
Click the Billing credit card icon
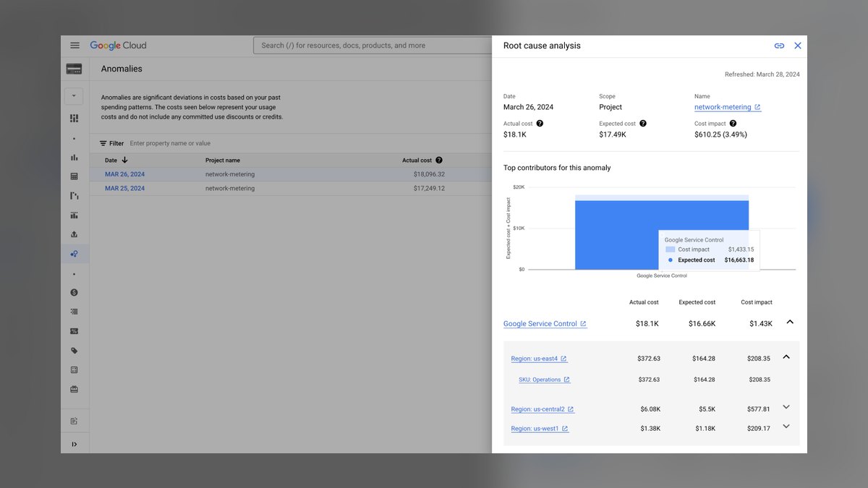(x=74, y=69)
